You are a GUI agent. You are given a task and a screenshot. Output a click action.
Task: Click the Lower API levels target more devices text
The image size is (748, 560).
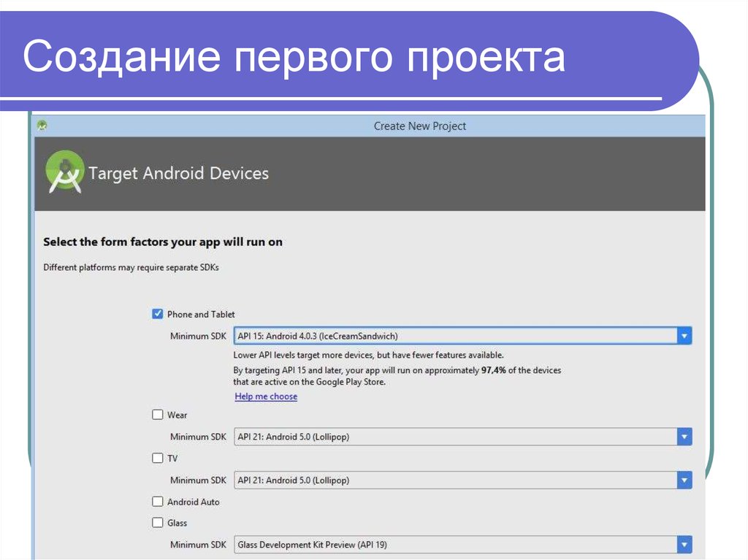tap(368, 355)
